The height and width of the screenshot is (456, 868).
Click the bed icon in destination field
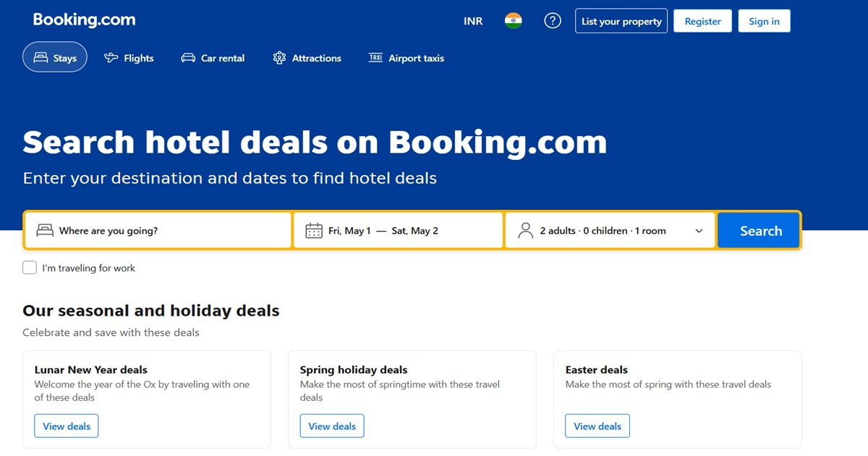tap(45, 231)
